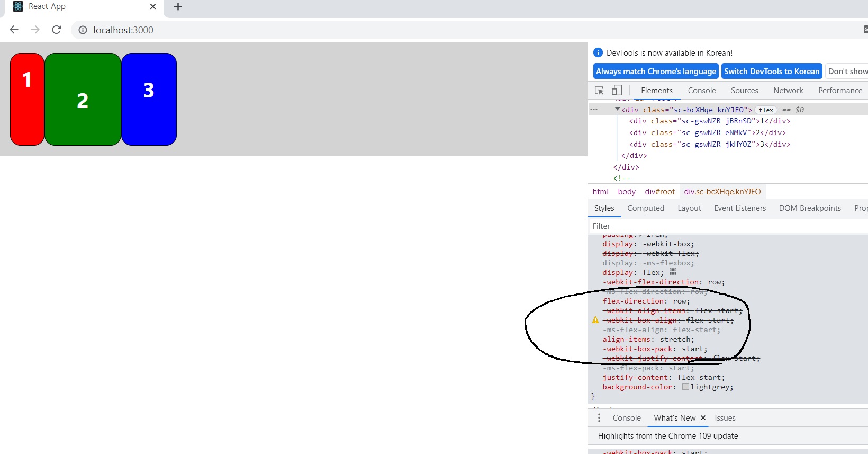Open the DOM Breakpoints sub-tab
Viewport: 868px width, 454px height.
click(810, 208)
